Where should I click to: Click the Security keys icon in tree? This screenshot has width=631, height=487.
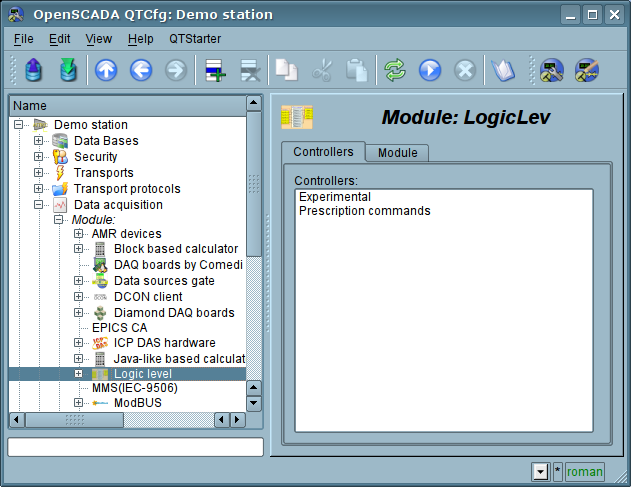(60, 157)
